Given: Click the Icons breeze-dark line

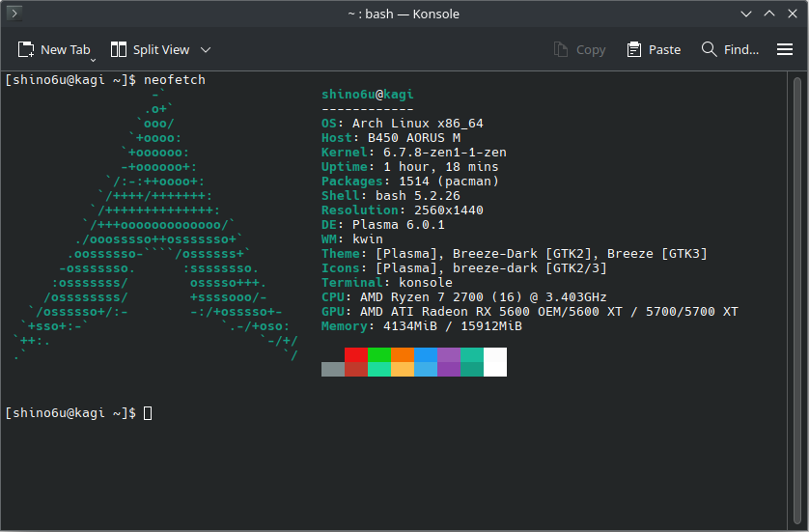Looking at the screenshot, I should [x=463, y=267].
